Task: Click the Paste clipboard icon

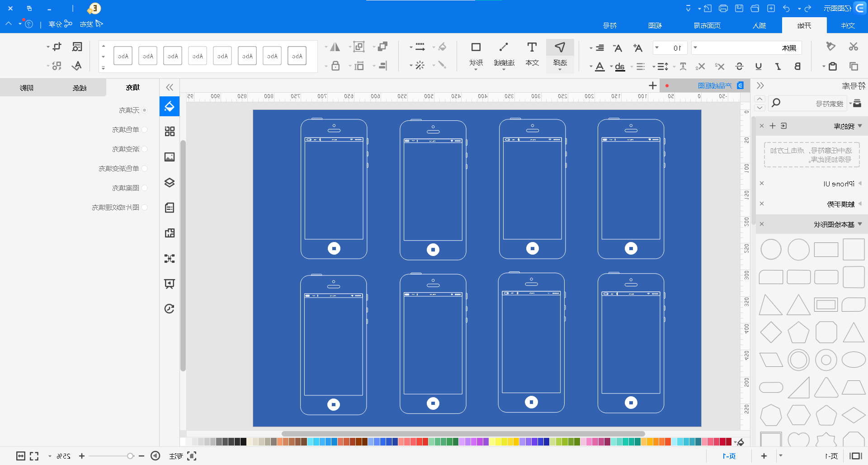Action: click(x=832, y=66)
